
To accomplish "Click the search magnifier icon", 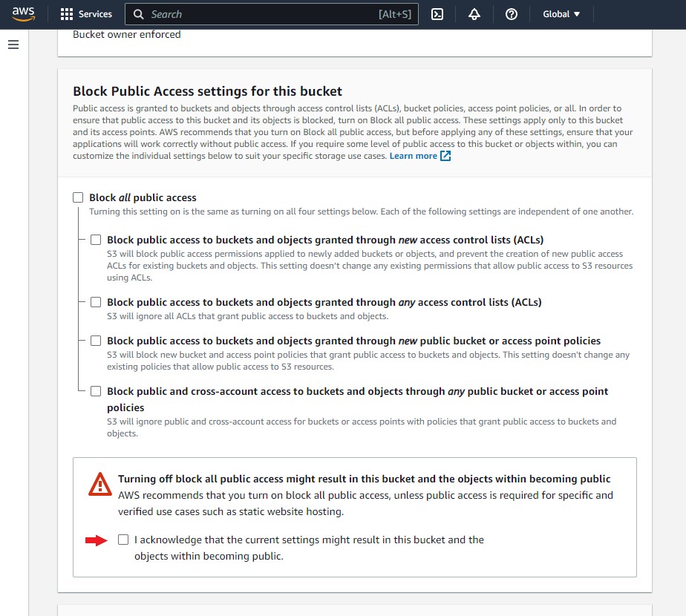I will [x=138, y=13].
